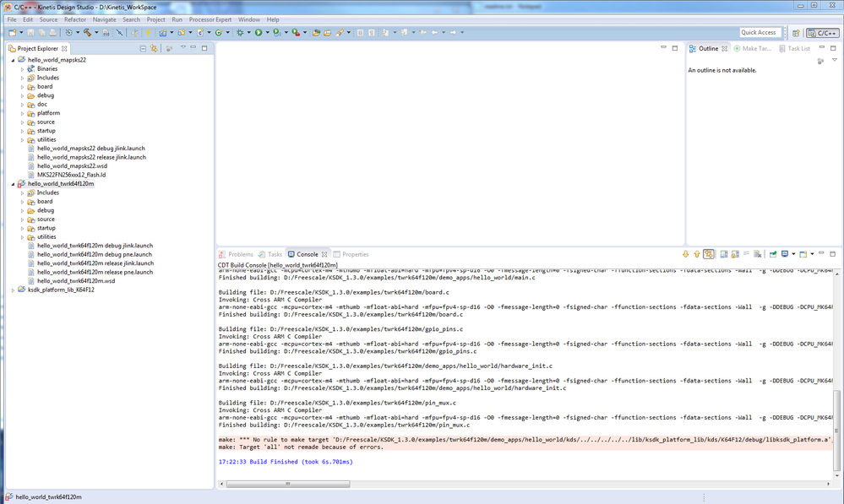The image size is (844, 504).
Task: Select the startup folder under hello_world_twrk64f120m
Action: 46,228
